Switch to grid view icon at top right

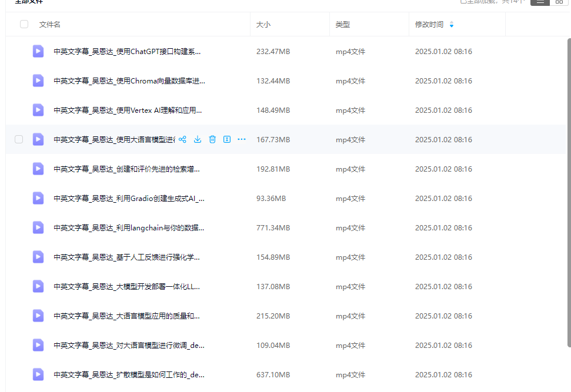(559, 2)
